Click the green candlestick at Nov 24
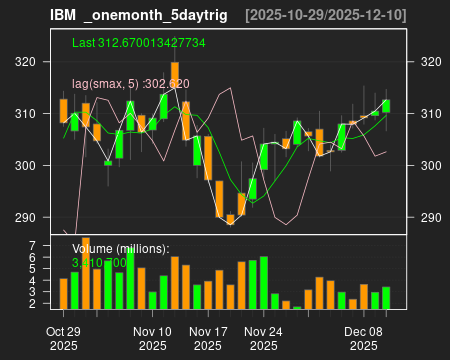The height and width of the screenshot is (360, 450). [x=264, y=157]
